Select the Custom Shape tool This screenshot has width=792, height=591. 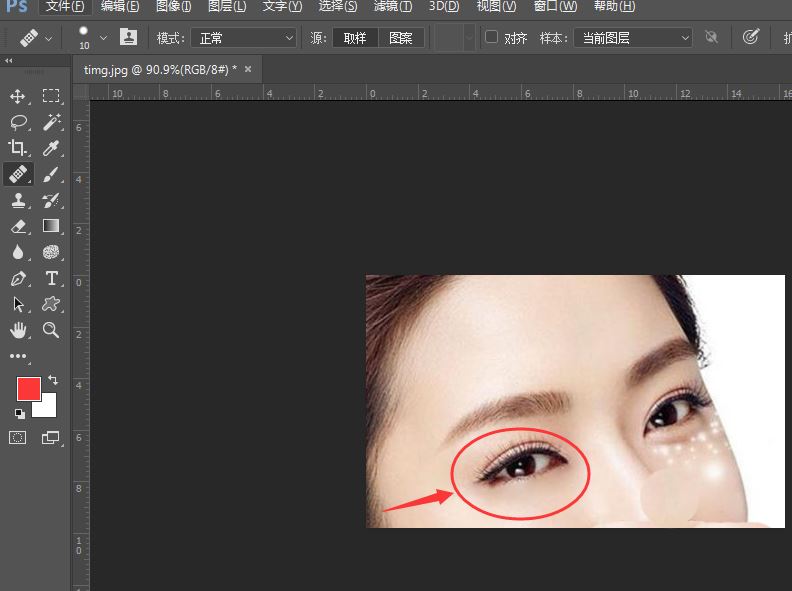(51, 304)
